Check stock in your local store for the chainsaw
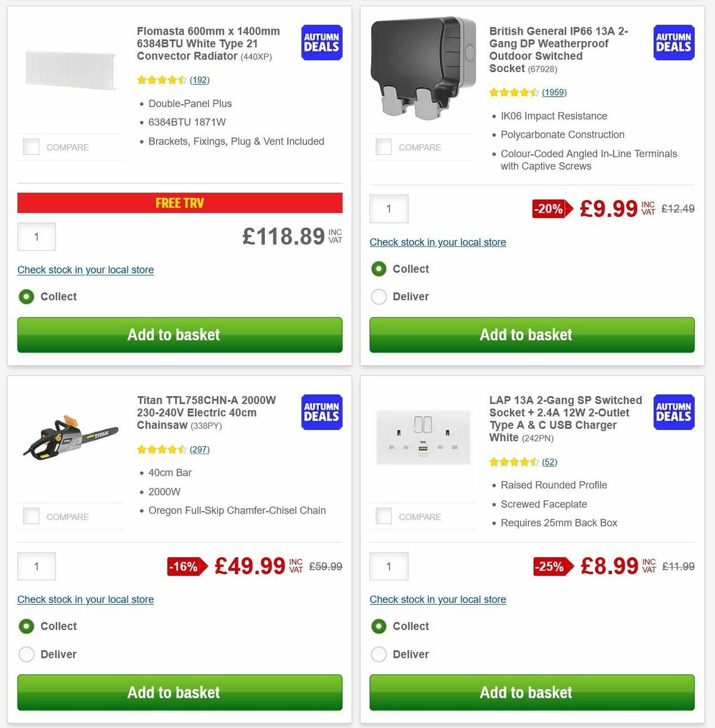Screen dimensions: 715x728 [85, 599]
